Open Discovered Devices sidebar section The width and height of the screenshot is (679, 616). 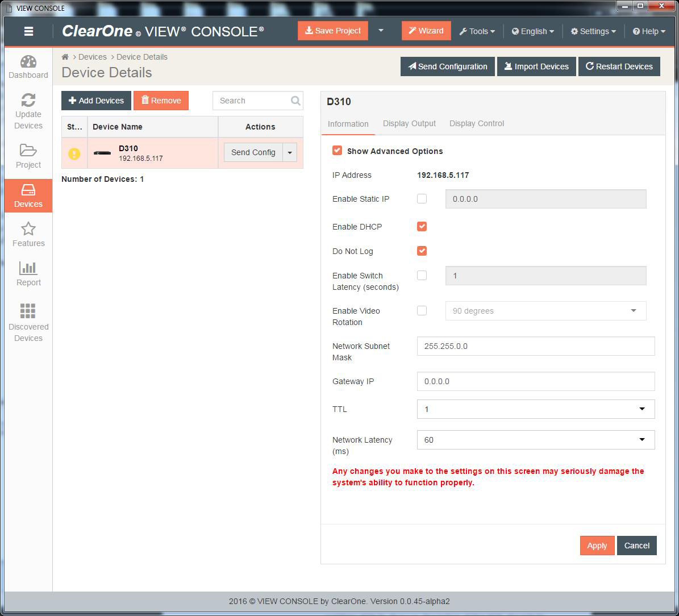click(x=28, y=323)
